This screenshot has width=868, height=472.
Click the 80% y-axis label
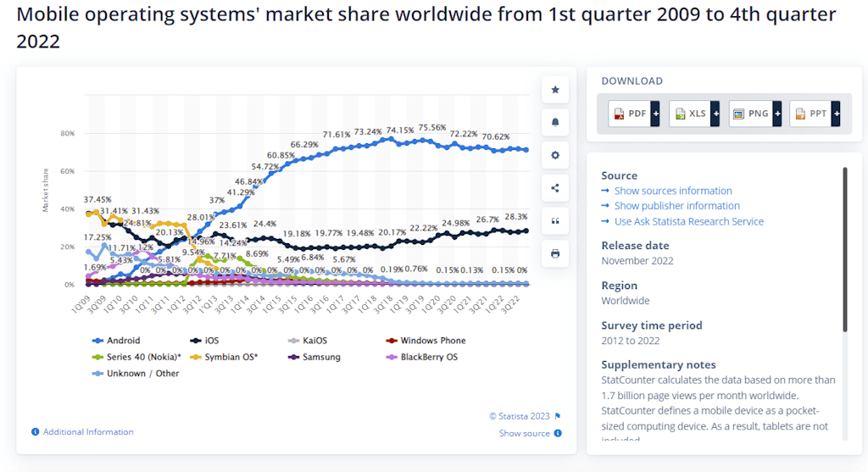67,133
